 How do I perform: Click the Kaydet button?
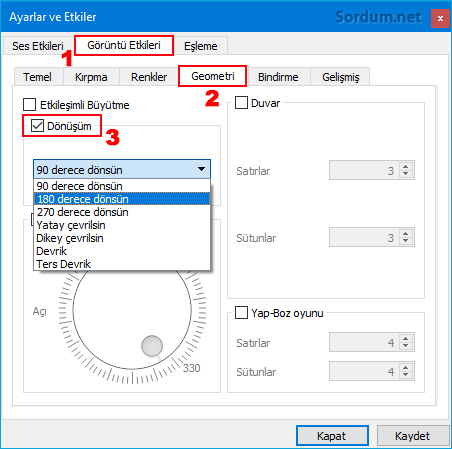(x=413, y=436)
